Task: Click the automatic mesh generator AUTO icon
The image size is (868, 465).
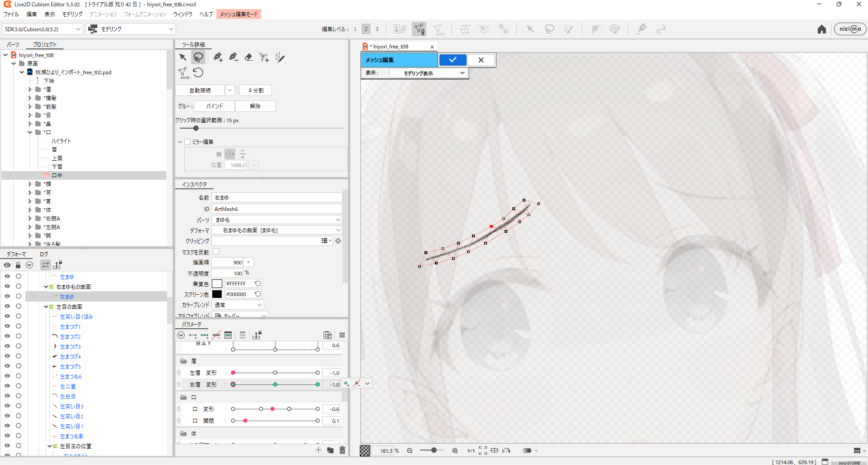Action: pos(183,73)
